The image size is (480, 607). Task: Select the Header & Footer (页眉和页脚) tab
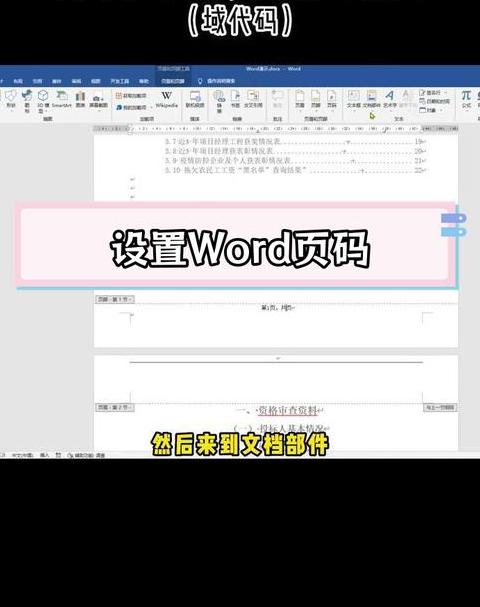[173, 81]
